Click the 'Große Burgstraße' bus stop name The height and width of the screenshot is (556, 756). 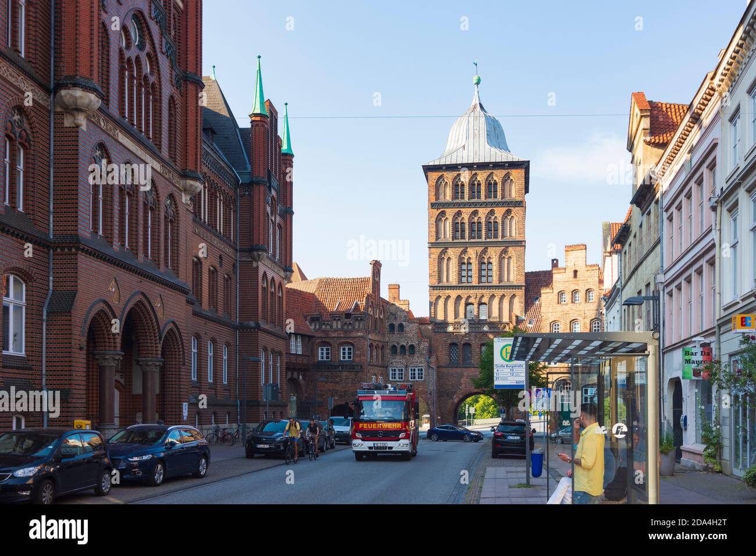tap(508, 366)
